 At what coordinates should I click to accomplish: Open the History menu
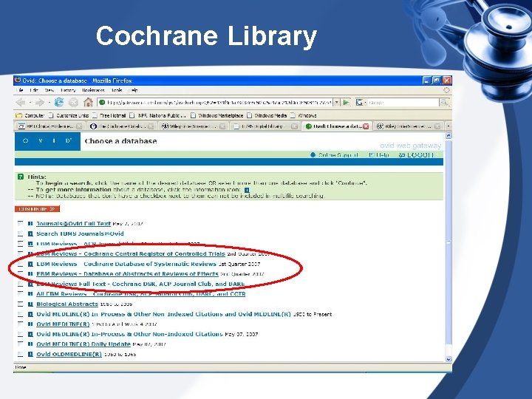pos(68,90)
